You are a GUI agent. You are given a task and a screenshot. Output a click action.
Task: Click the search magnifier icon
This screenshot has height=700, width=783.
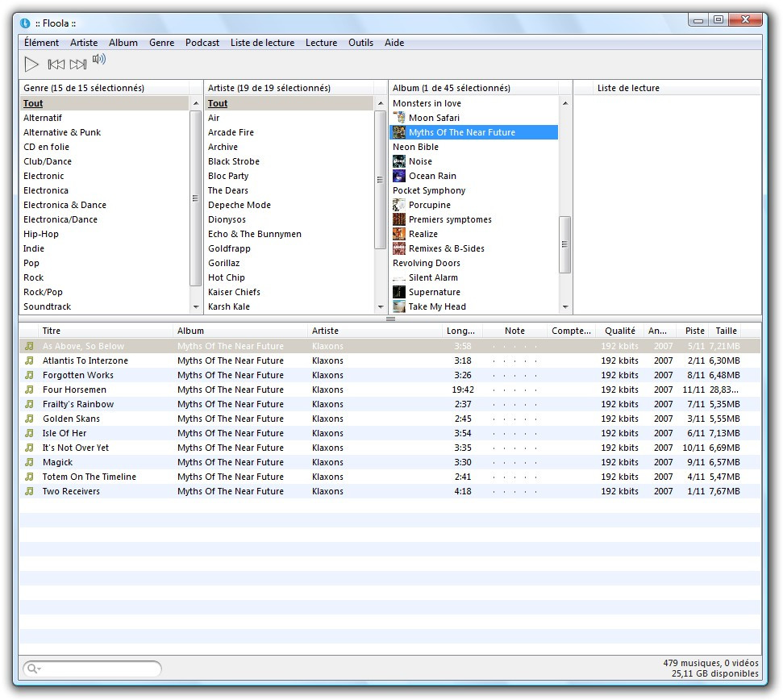32,669
